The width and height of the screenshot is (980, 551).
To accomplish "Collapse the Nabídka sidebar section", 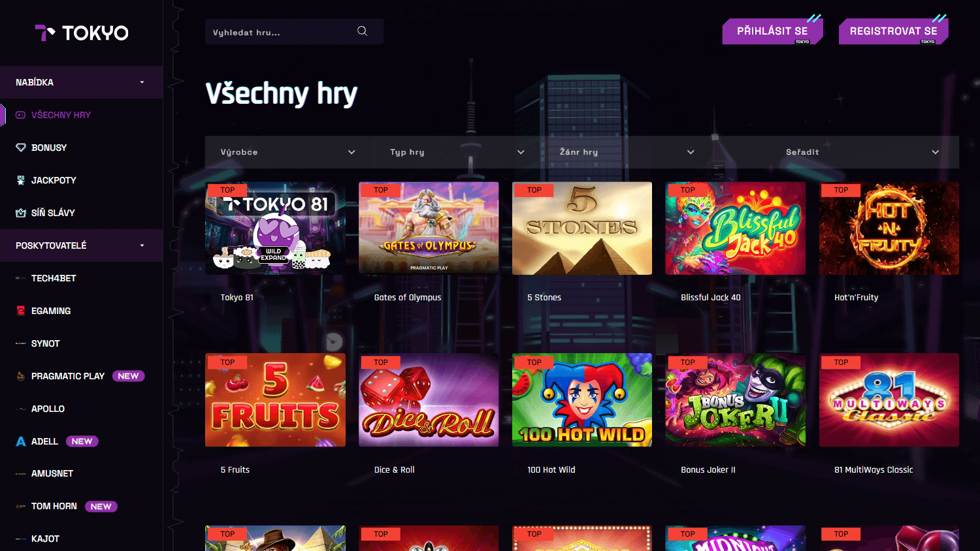I will click(82, 82).
